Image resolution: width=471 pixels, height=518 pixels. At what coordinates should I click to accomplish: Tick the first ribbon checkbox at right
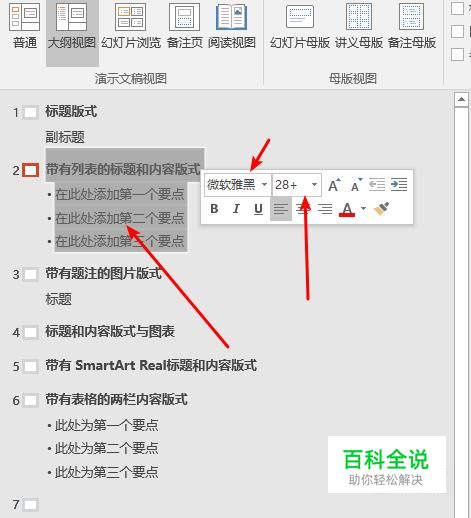[x=457, y=8]
